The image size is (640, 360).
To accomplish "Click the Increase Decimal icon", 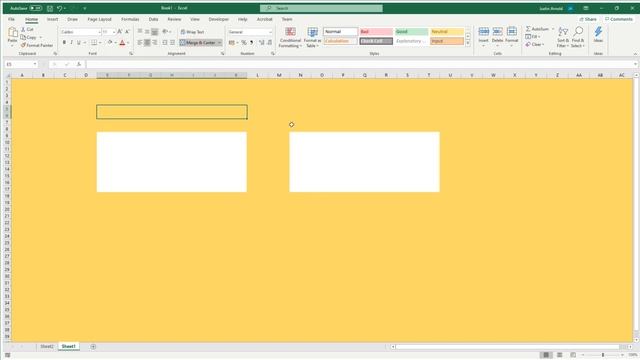I will click(x=262, y=42).
